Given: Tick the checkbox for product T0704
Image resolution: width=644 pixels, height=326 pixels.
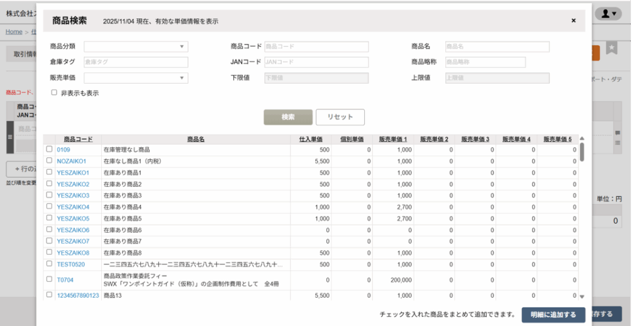Looking at the screenshot, I should pyautogui.click(x=49, y=279).
